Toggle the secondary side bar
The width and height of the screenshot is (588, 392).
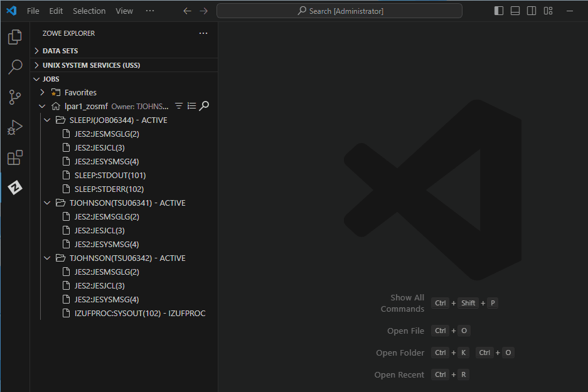532,11
